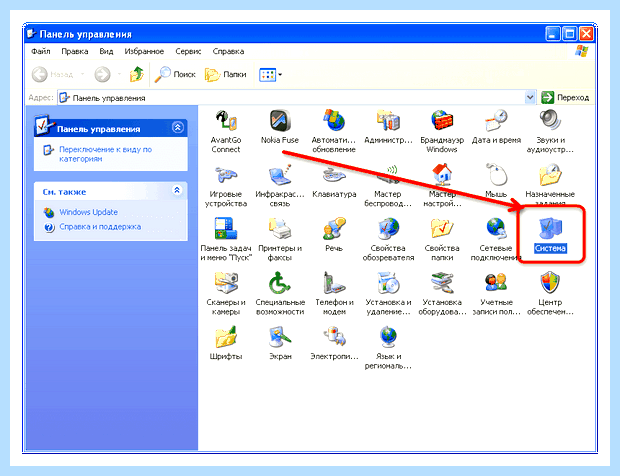Open the forward history dropdown arrow

coord(119,74)
